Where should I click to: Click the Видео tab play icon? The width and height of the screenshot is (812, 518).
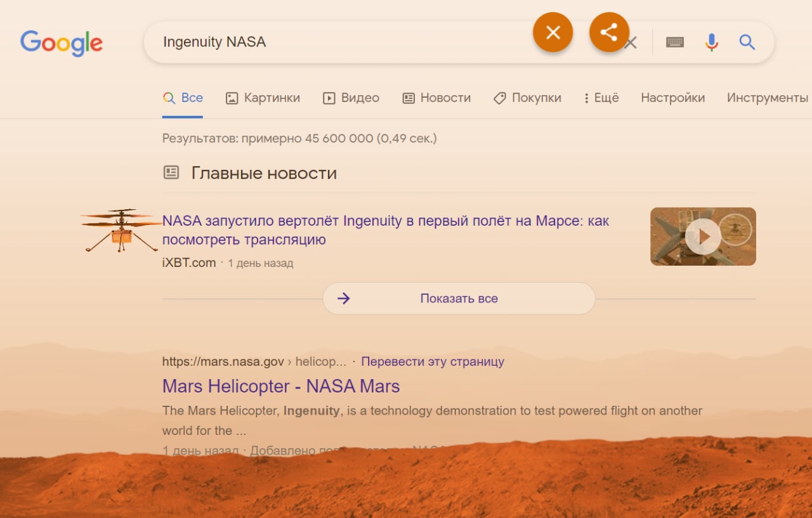pyautogui.click(x=329, y=98)
